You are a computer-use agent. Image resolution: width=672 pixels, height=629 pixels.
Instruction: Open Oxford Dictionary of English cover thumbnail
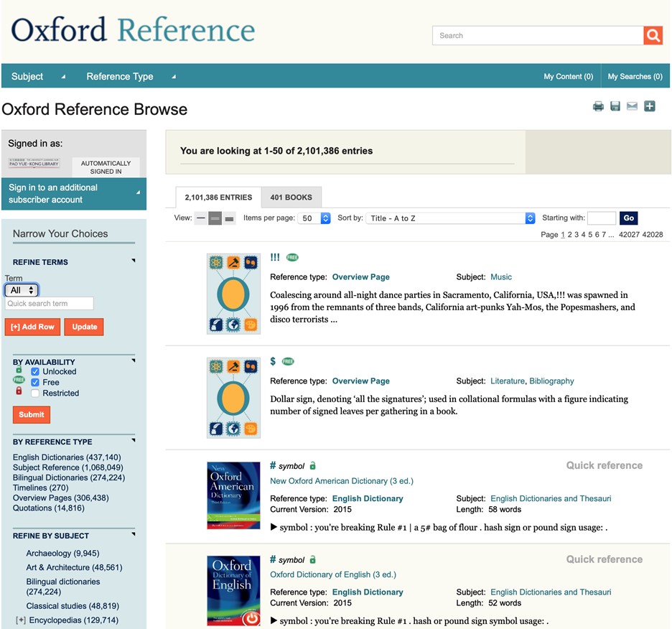[233, 590]
